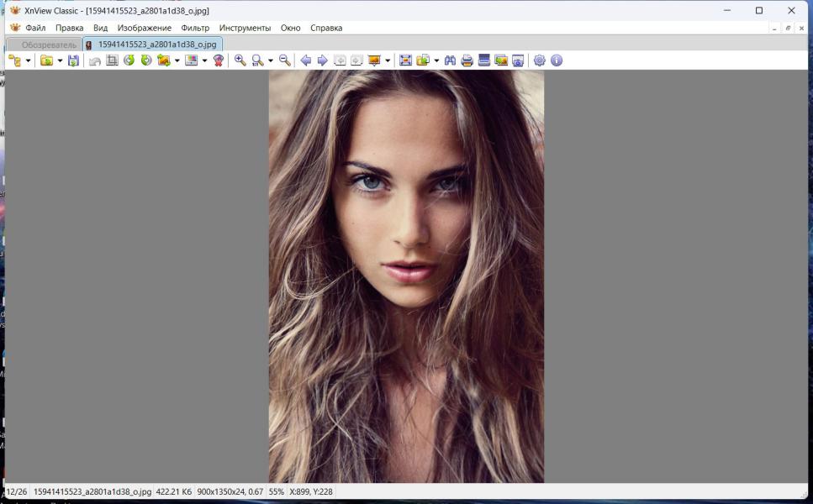
Task: Open settings gear icon
Action: coord(540,60)
